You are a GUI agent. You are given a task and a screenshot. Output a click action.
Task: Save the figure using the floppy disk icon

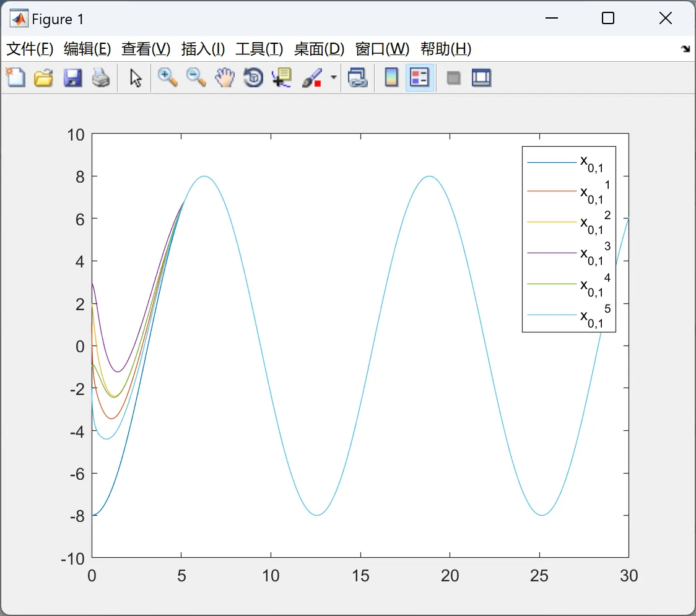[72, 78]
